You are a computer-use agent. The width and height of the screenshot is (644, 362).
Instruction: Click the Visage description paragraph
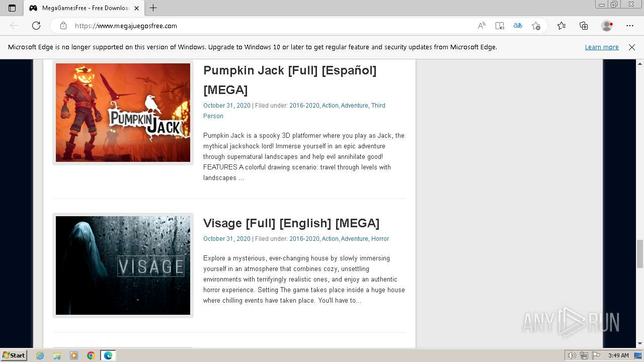click(304, 279)
